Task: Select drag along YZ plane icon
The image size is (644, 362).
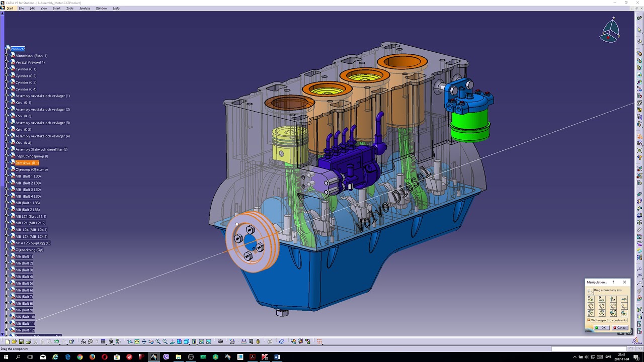Action: [x=602, y=306]
